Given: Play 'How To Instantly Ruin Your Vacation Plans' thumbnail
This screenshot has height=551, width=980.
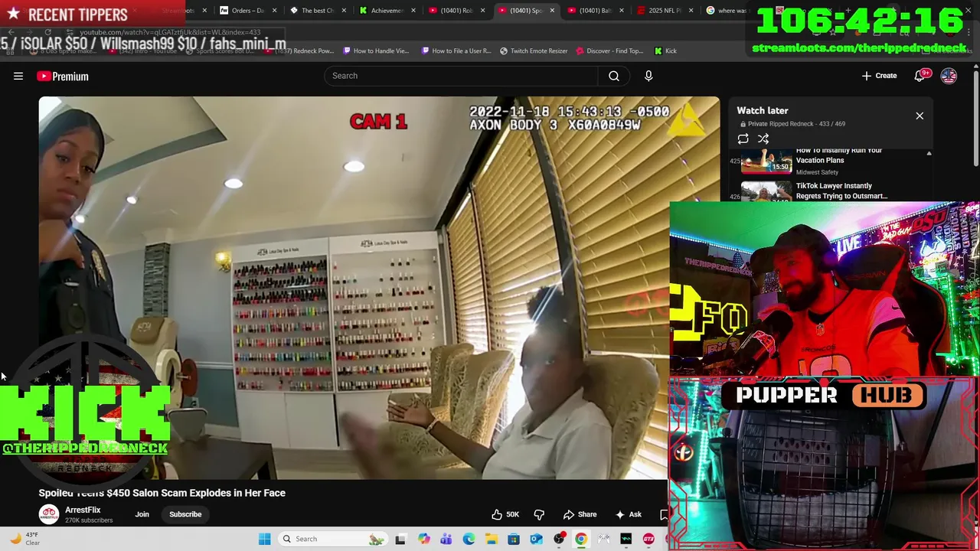Looking at the screenshot, I should [x=766, y=160].
